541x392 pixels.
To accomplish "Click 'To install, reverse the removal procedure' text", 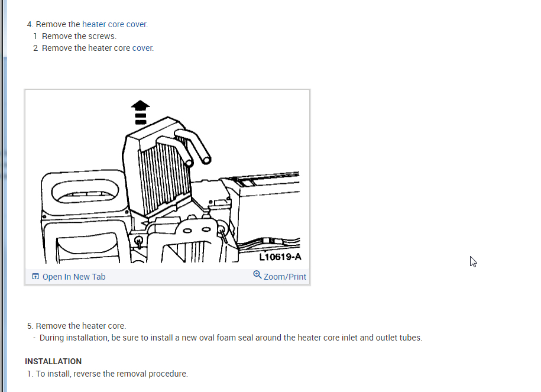I will [x=112, y=374].
